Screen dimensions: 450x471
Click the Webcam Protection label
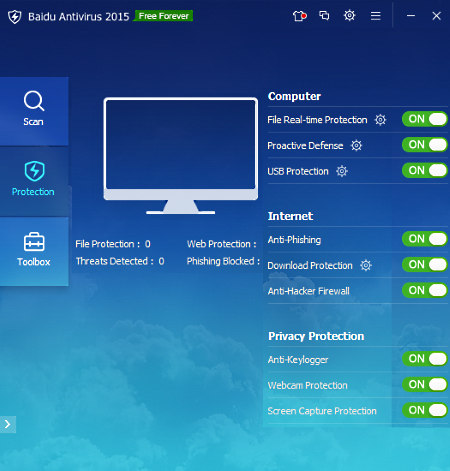click(307, 385)
